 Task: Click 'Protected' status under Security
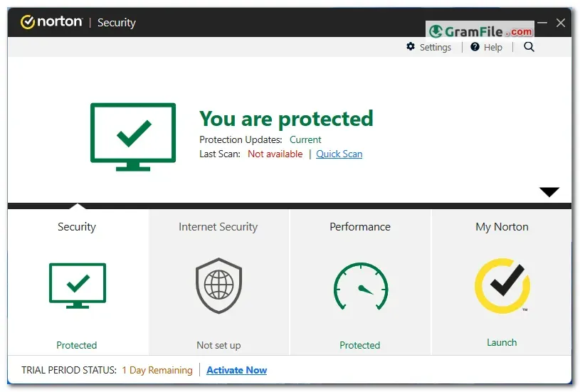(x=77, y=346)
